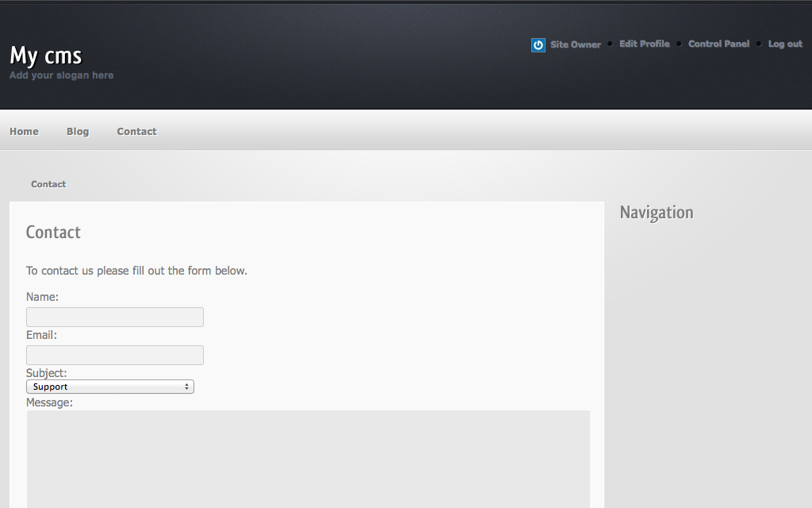Click the Navigation sidebar heading
Image resolution: width=812 pixels, height=508 pixels.
pyautogui.click(x=657, y=212)
